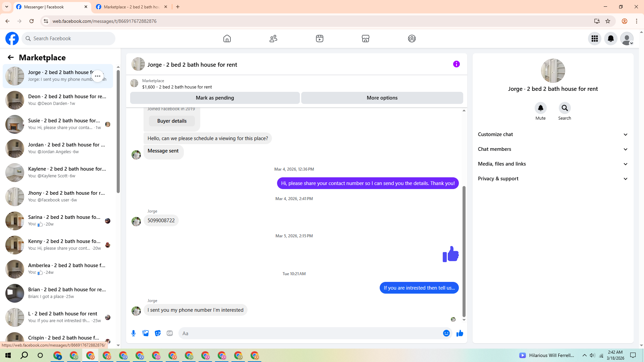Show hidden system tray icons
644x362 pixels.
585,355
